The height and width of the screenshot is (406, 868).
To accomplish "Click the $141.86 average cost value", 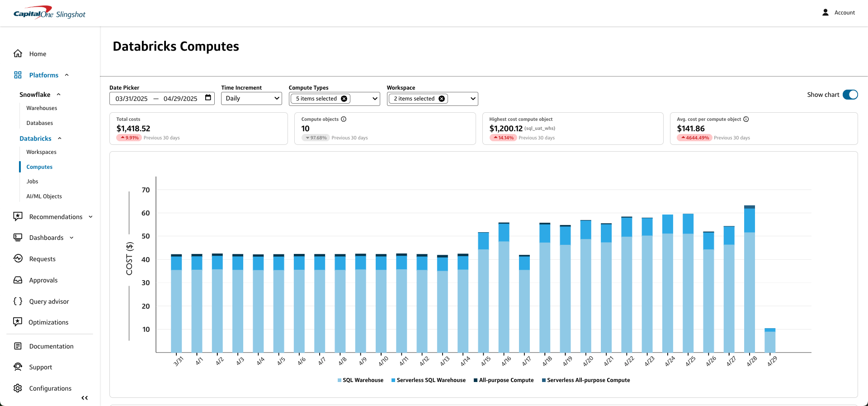I will (x=691, y=129).
